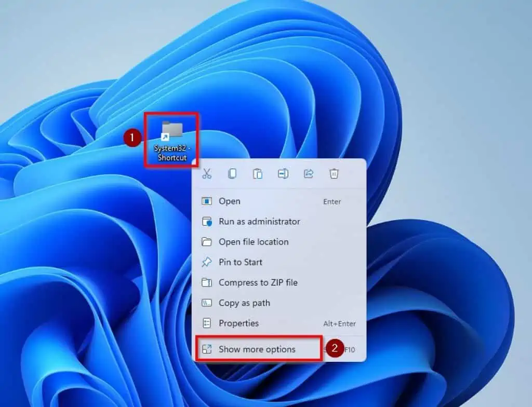532x407 pixels.
Task: Expand Show more options
Action: 257,349
